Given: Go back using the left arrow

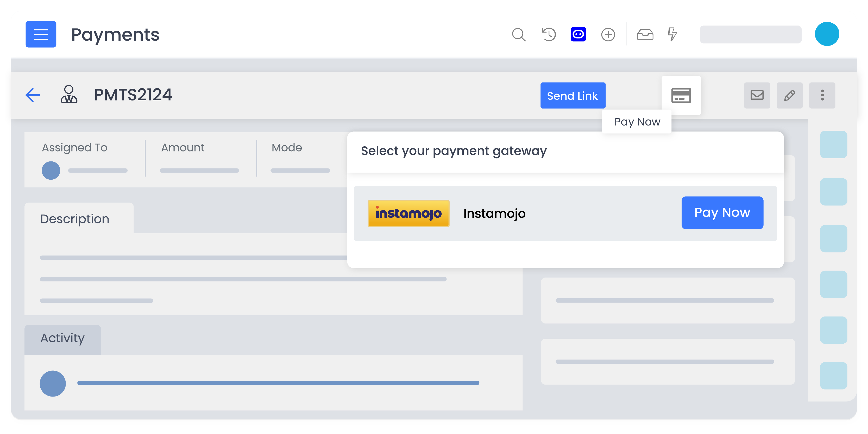Looking at the screenshot, I should (x=33, y=95).
